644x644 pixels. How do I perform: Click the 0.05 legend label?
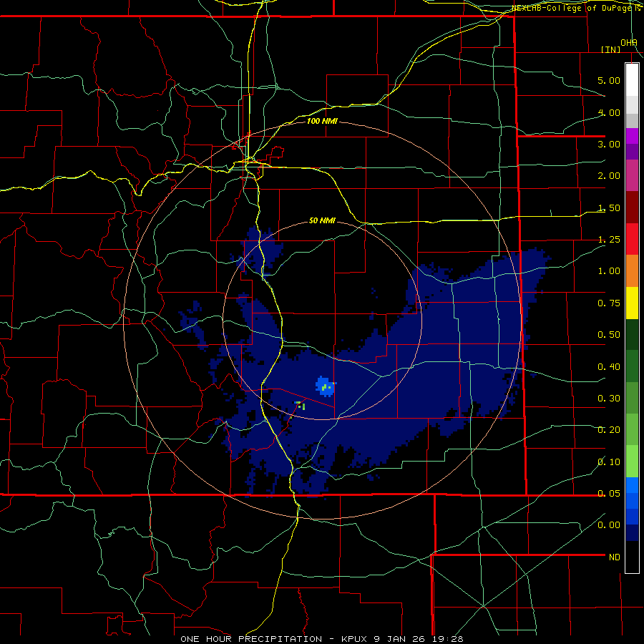(609, 494)
